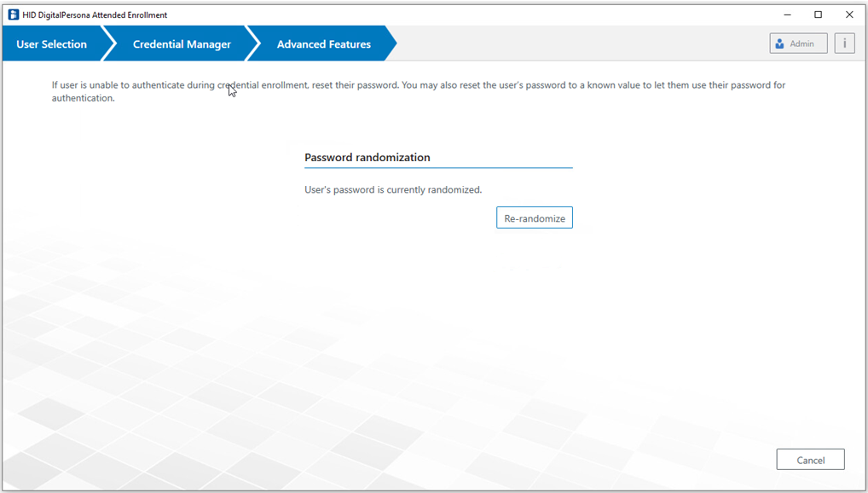Go back to the User Selection step
868x493 pixels.
click(51, 44)
